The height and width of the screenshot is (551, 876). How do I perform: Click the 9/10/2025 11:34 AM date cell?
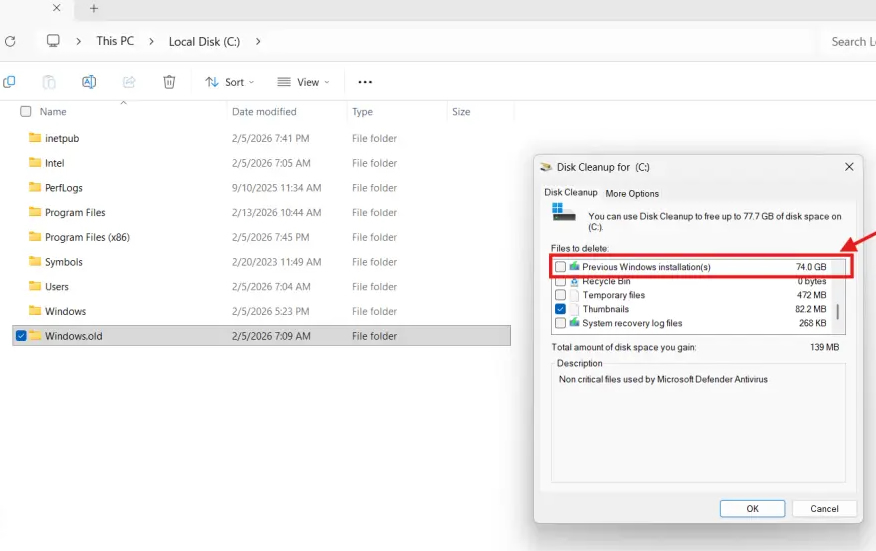(277, 188)
